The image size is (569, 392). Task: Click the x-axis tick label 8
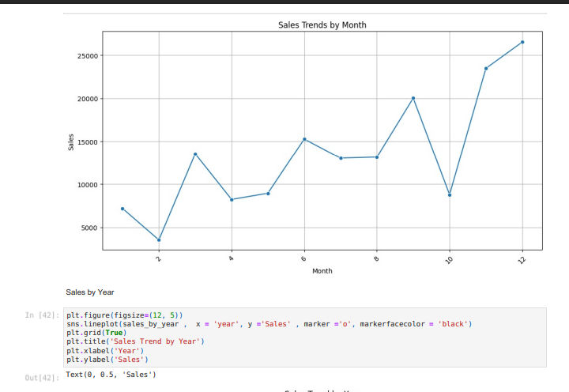pos(376,258)
